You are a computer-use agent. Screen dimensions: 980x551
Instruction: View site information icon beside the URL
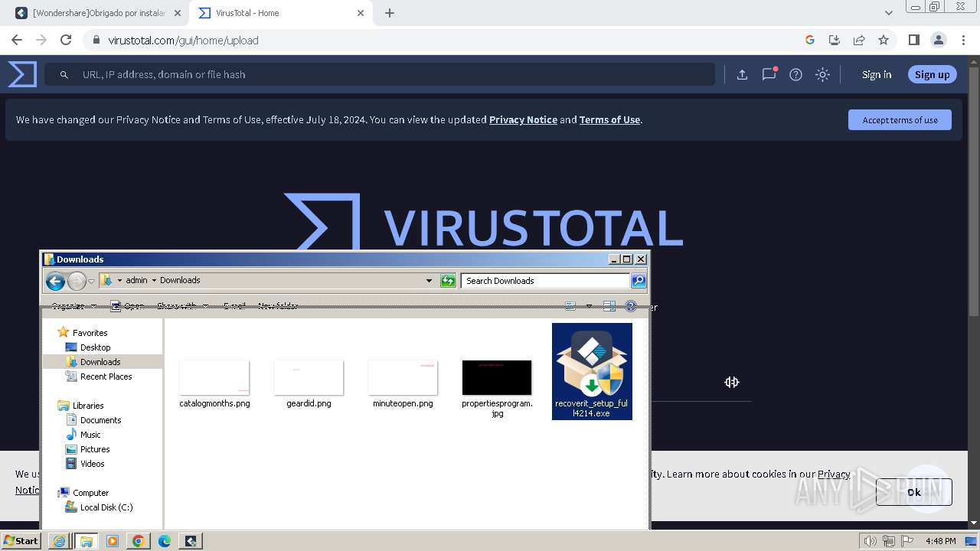tap(95, 40)
